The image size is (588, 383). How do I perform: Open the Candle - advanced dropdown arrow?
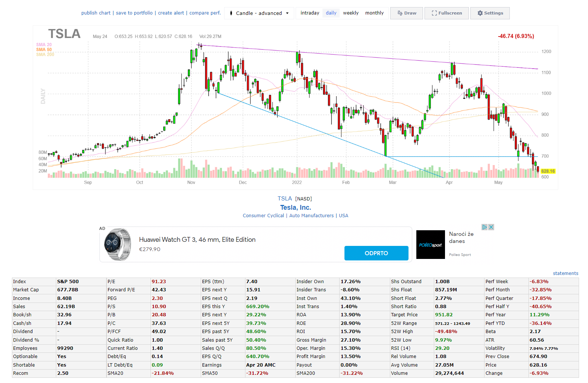pos(287,13)
